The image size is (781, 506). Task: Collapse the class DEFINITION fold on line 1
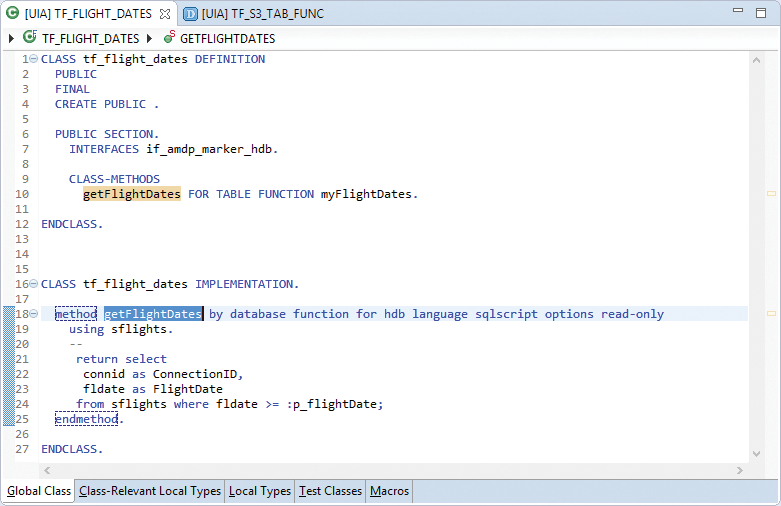point(33,59)
